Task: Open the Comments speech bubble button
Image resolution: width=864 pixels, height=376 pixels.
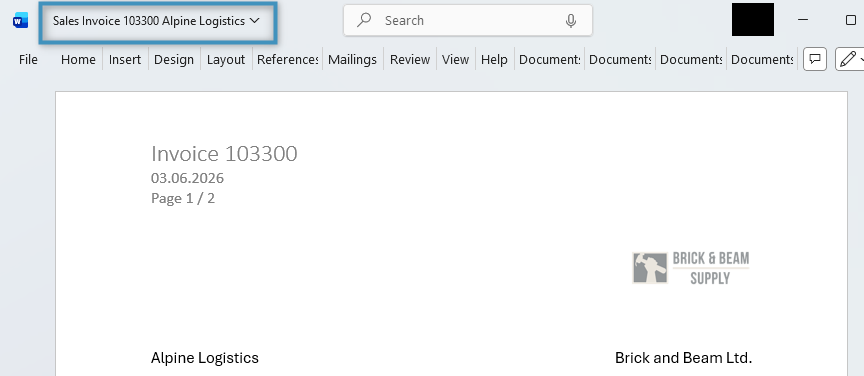Action: click(x=815, y=59)
